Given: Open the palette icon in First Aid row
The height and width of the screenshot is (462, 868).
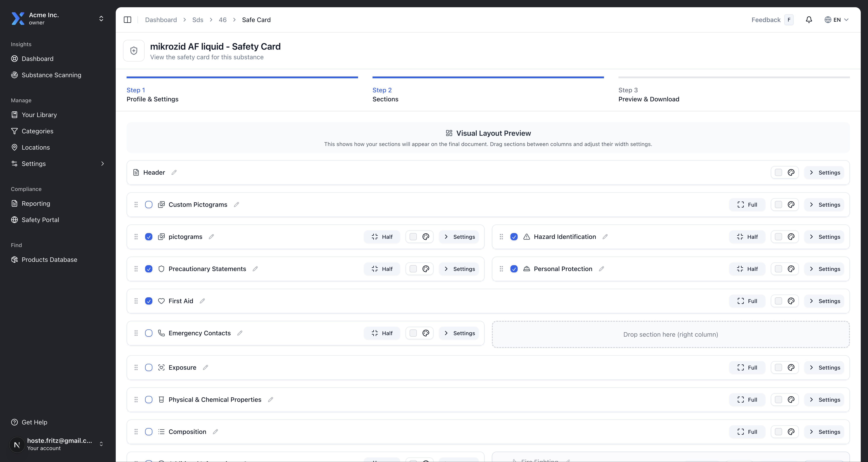Looking at the screenshot, I should pos(791,301).
